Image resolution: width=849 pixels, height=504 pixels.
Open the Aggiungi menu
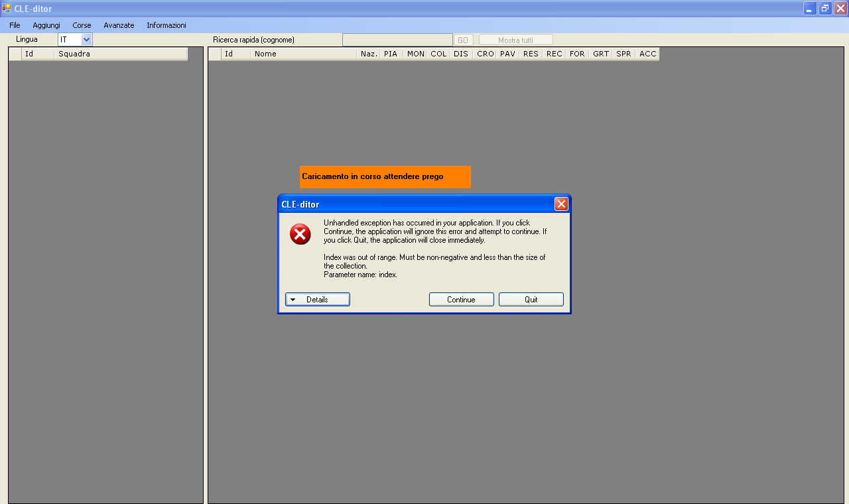click(x=46, y=25)
